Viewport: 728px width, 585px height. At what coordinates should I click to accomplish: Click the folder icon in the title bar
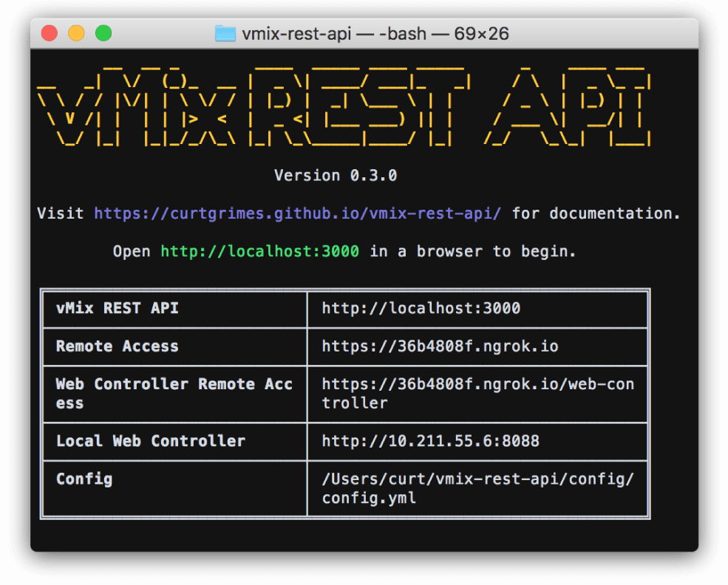tap(225, 33)
